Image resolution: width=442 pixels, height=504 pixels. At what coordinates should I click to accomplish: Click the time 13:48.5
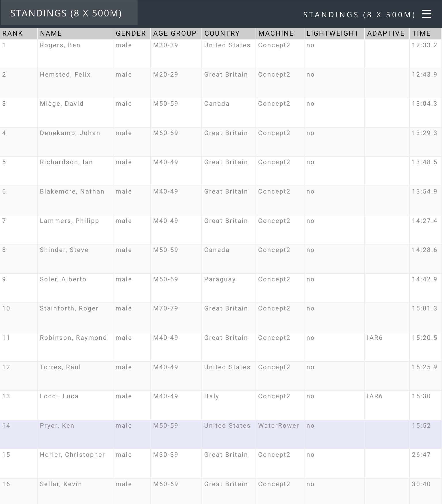coord(424,162)
